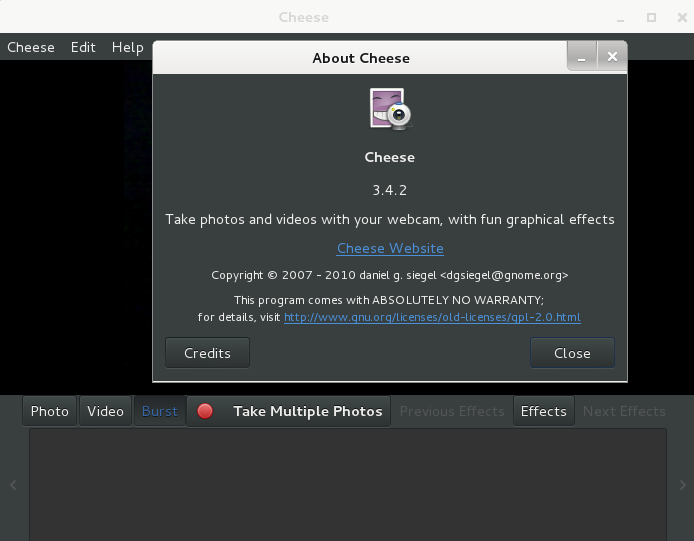The width and height of the screenshot is (694, 541).
Task: Open the GPL-2.0 license URL link
Action: pyautogui.click(x=432, y=317)
